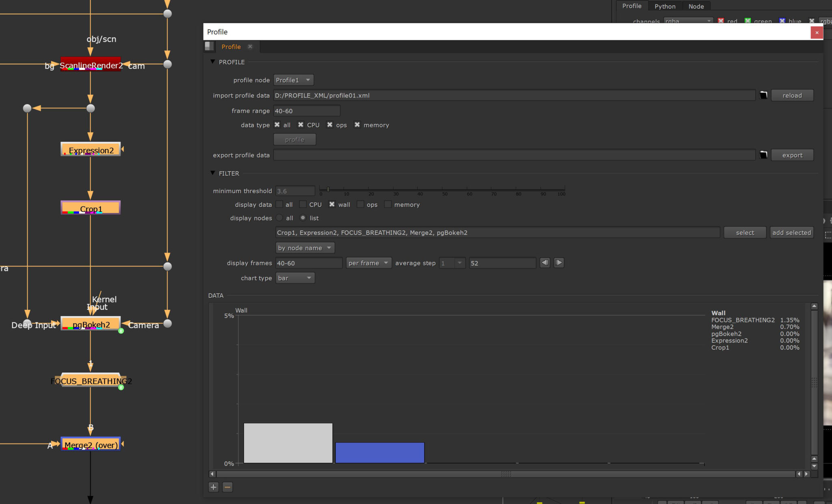Click the plus add chart button
This screenshot has height=504, width=832.
pos(214,487)
